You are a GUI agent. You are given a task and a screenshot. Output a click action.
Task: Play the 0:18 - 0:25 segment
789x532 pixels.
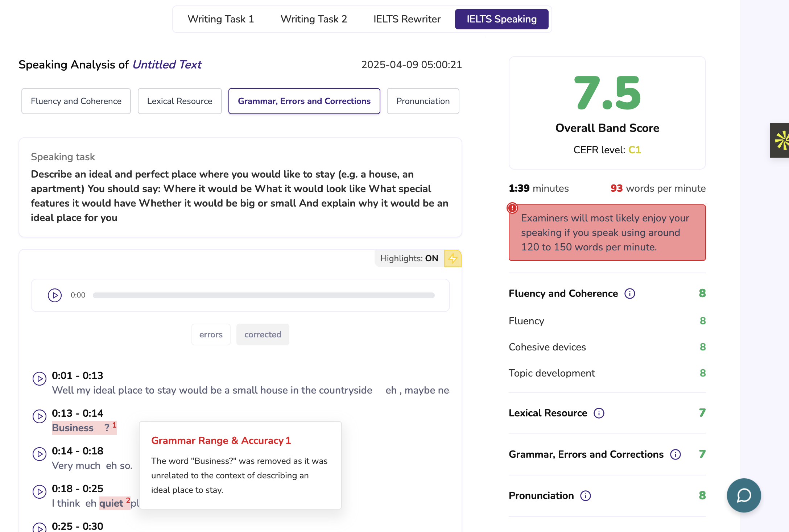click(x=40, y=492)
